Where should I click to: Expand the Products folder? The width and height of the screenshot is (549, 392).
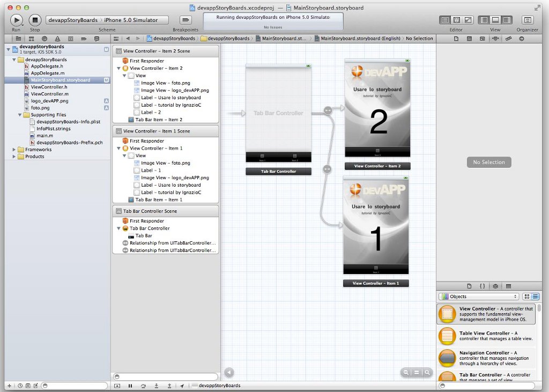14,157
